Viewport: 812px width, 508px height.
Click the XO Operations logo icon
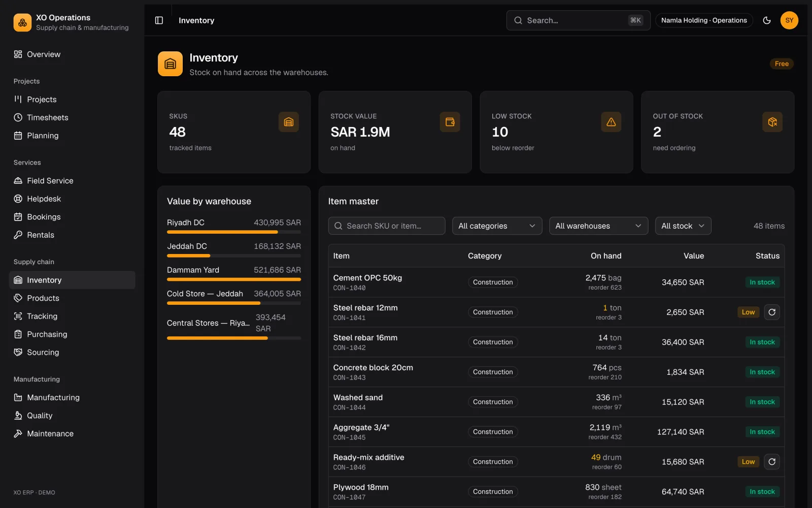coord(22,22)
